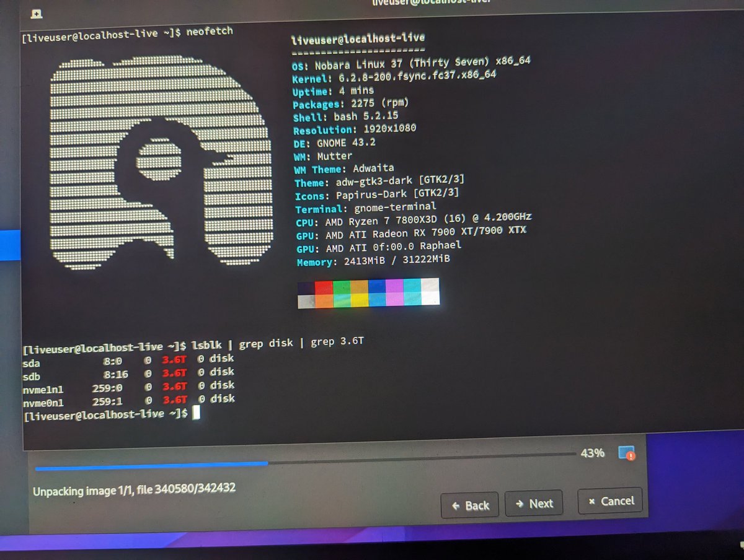Click the 'Memory: 2413MiB / 31222MiB' line
The width and height of the screenshot is (744, 560).
pos(373,261)
